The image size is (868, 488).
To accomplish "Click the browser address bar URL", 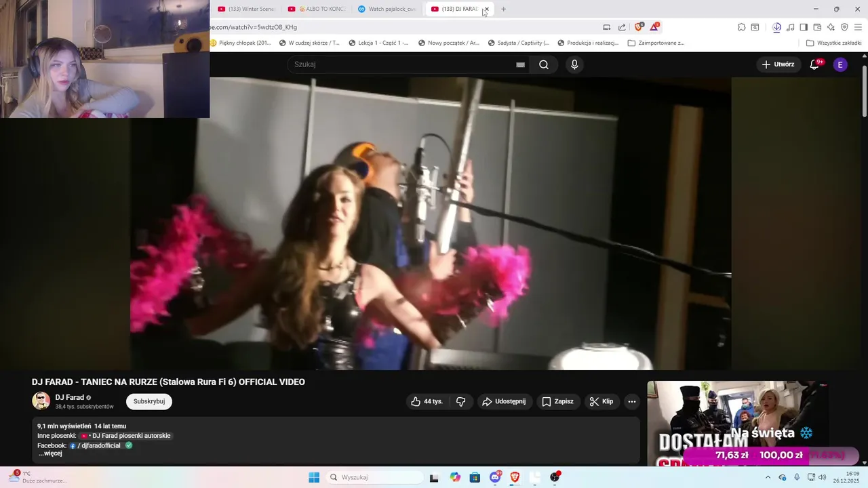I will point(254,27).
